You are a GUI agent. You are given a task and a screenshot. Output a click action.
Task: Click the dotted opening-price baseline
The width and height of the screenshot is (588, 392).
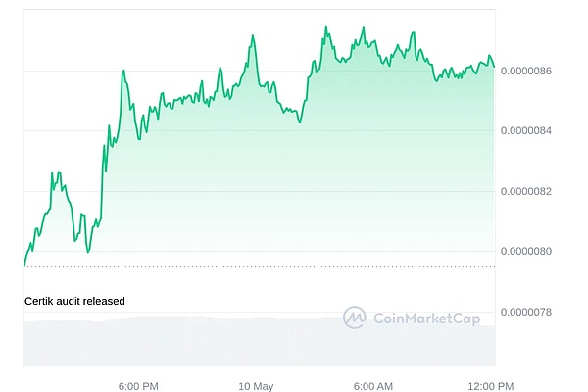[x=294, y=266]
